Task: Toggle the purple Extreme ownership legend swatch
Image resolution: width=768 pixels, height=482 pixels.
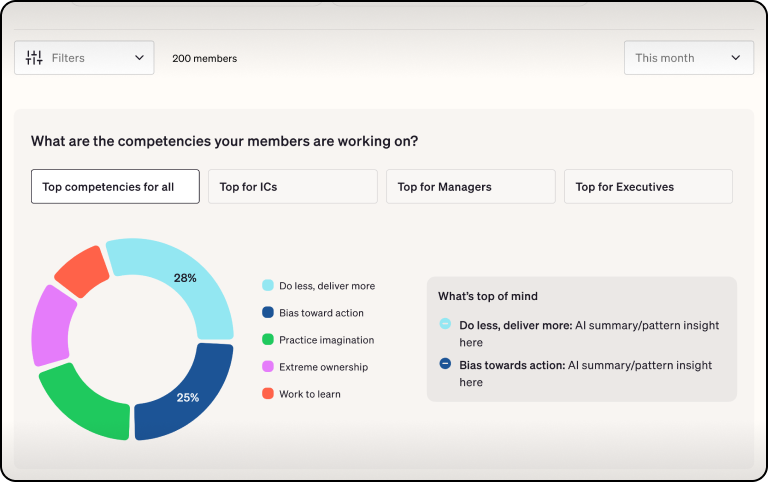Action: click(267, 367)
